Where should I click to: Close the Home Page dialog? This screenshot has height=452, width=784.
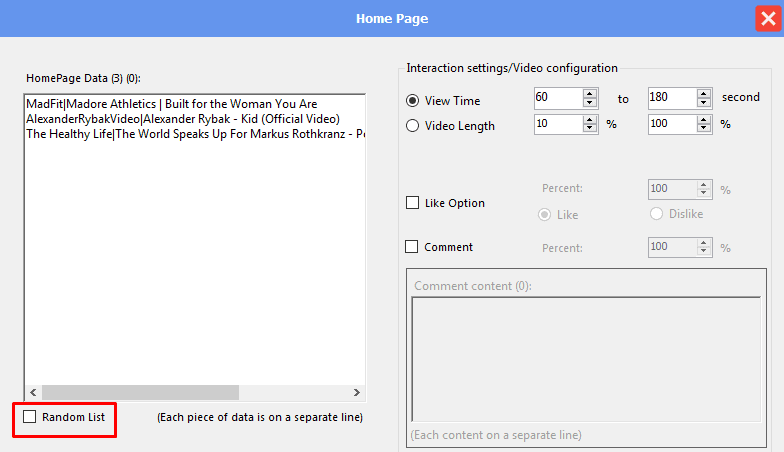tap(768, 18)
